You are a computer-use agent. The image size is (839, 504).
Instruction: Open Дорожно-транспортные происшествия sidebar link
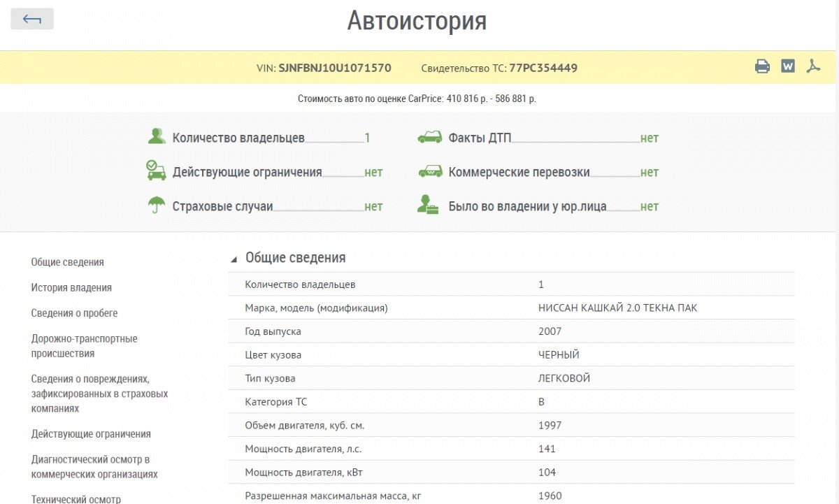84,346
